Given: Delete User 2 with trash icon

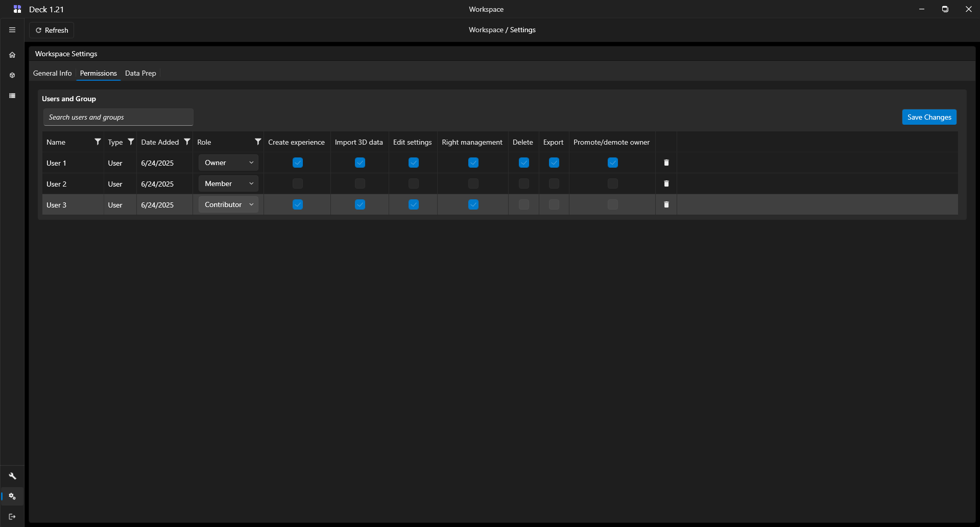Looking at the screenshot, I should (666, 184).
